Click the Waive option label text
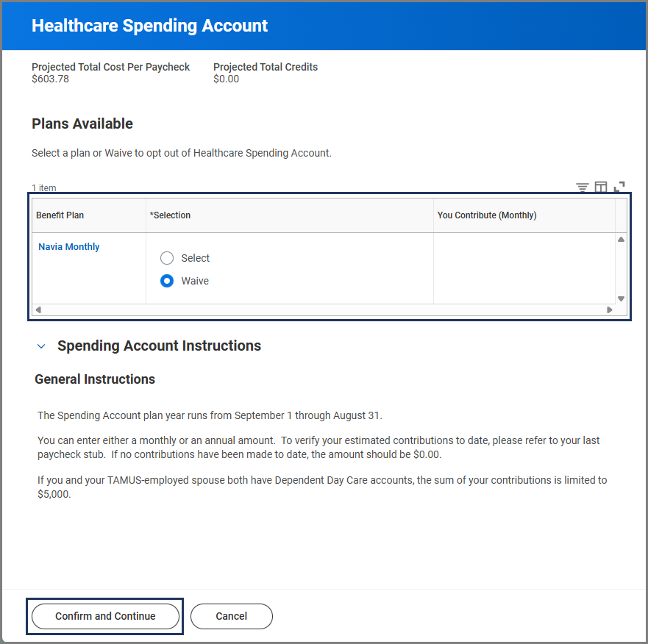Screen dimensions: 648x644 195,281
